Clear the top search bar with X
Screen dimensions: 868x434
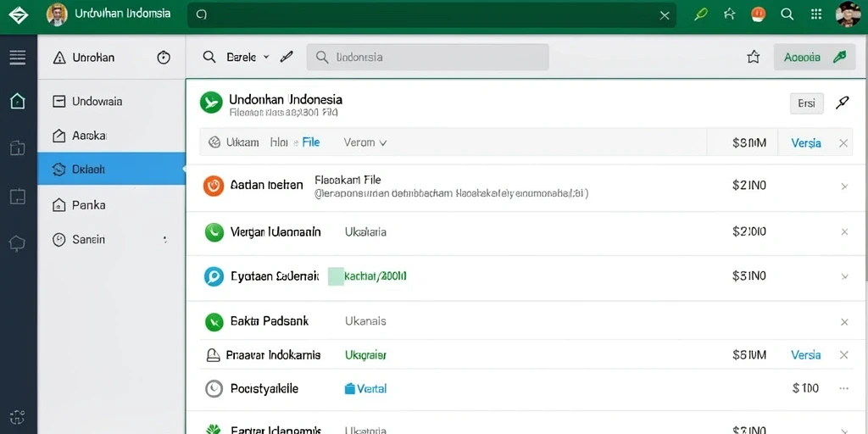665,15
